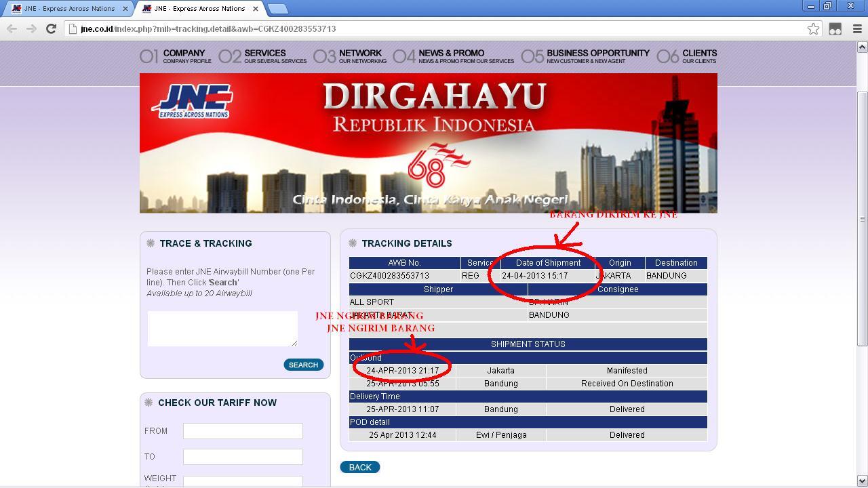
Task: Click the Jakarta outbound location cell
Action: click(501, 371)
